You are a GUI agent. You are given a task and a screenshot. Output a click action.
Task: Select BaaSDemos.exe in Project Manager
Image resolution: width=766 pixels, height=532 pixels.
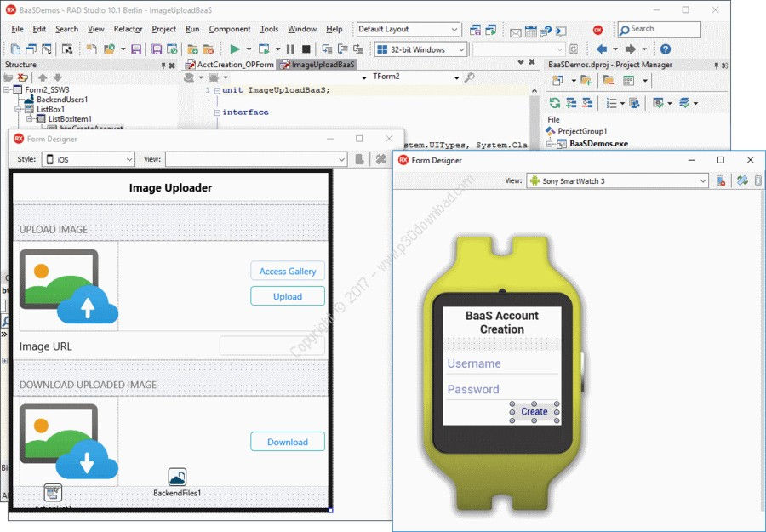(x=598, y=144)
